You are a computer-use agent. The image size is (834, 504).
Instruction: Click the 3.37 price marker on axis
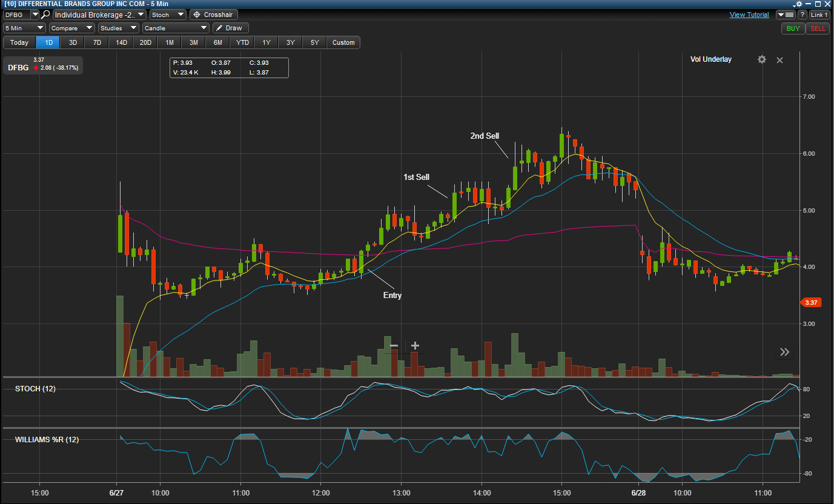click(811, 302)
